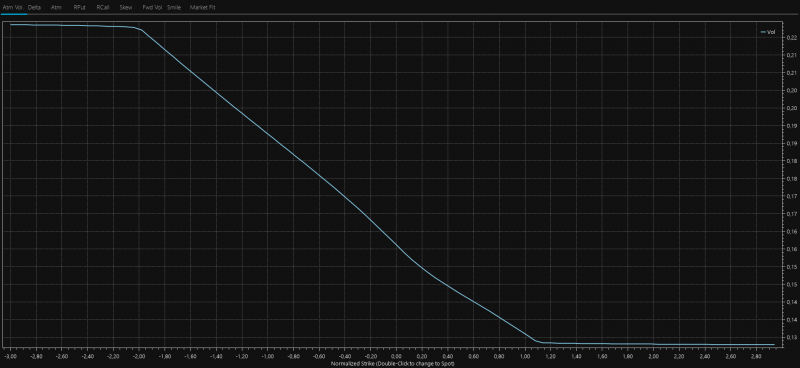
Task: Click the -2,00 x-axis tick label
Action: click(x=139, y=356)
